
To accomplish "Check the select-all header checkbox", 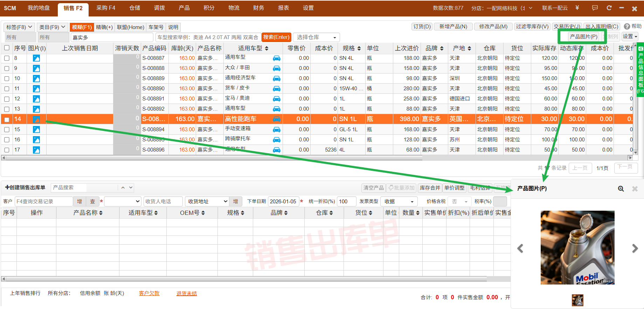I will point(7,48).
